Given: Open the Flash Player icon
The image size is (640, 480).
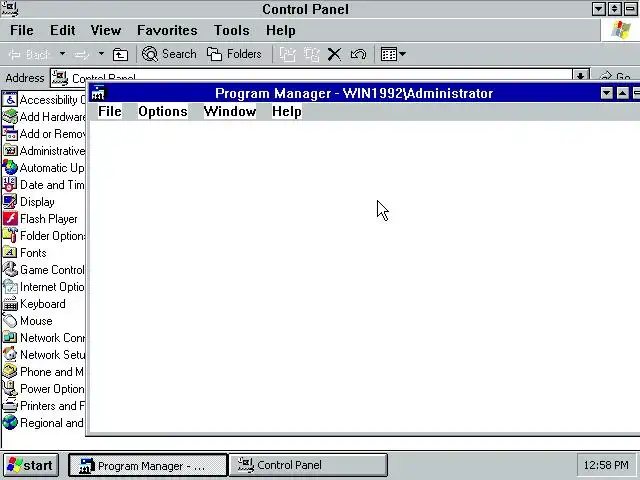Looking at the screenshot, I should [10, 219].
